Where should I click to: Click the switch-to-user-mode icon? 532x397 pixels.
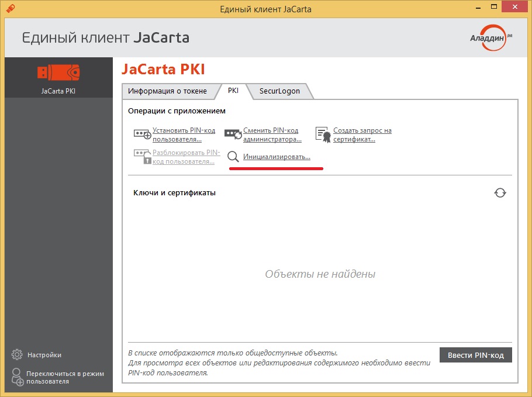(x=17, y=377)
